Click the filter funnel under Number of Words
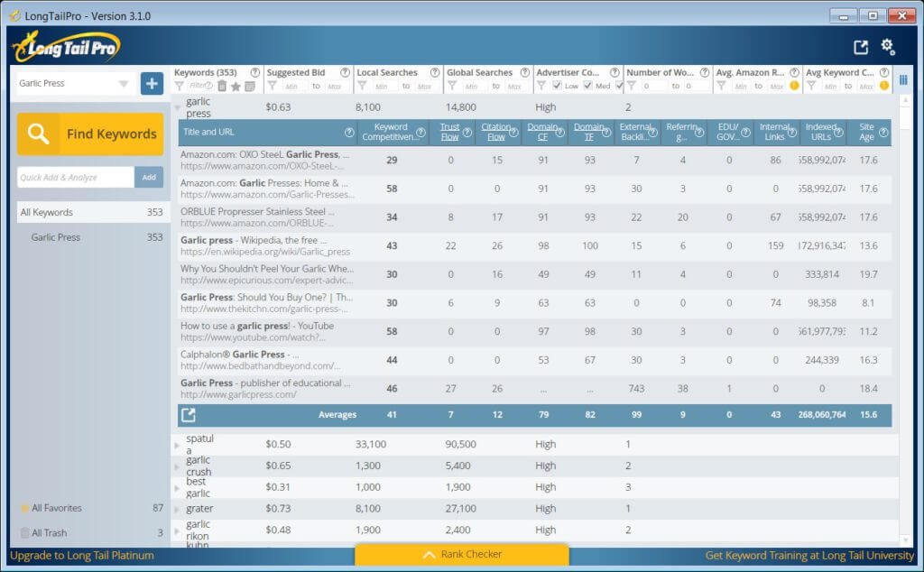This screenshot has width=924, height=572. click(631, 86)
